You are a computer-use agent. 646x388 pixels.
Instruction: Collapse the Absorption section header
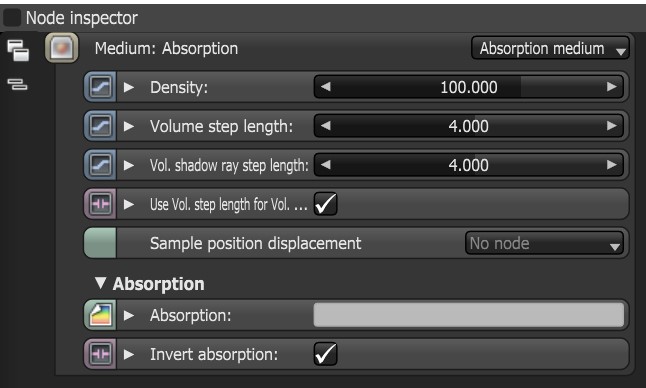point(100,283)
